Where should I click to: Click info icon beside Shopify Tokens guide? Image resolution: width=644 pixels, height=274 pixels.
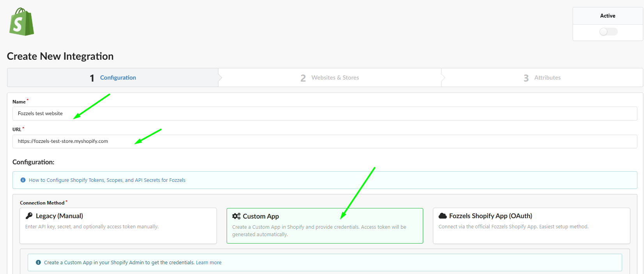[x=23, y=180]
